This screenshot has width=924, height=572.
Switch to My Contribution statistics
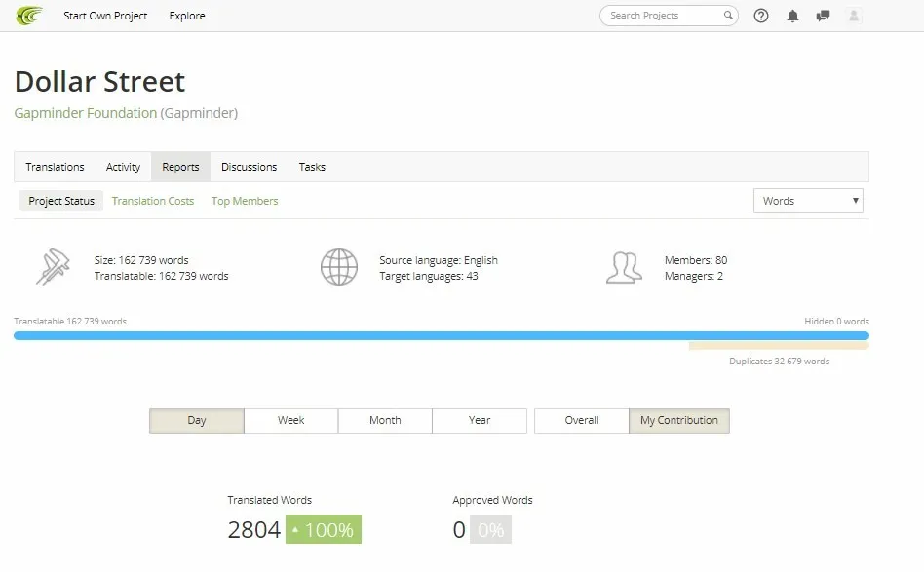tap(679, 421)
